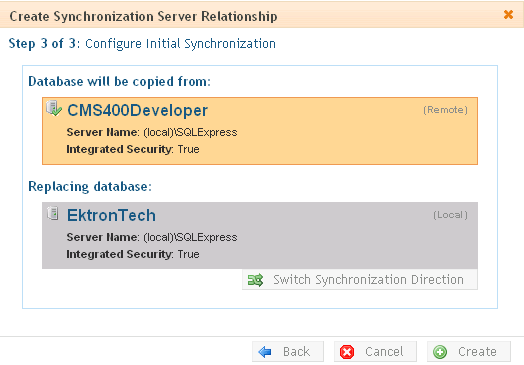524x365 pixels.
Task: Click the 'Database will be copied from' label
Action: click(x=119, y=82)
